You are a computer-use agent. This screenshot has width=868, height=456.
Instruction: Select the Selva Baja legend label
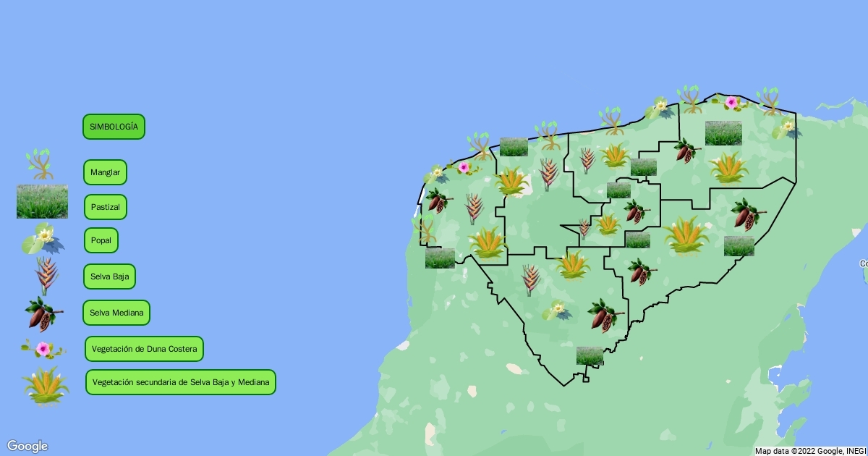109,276
